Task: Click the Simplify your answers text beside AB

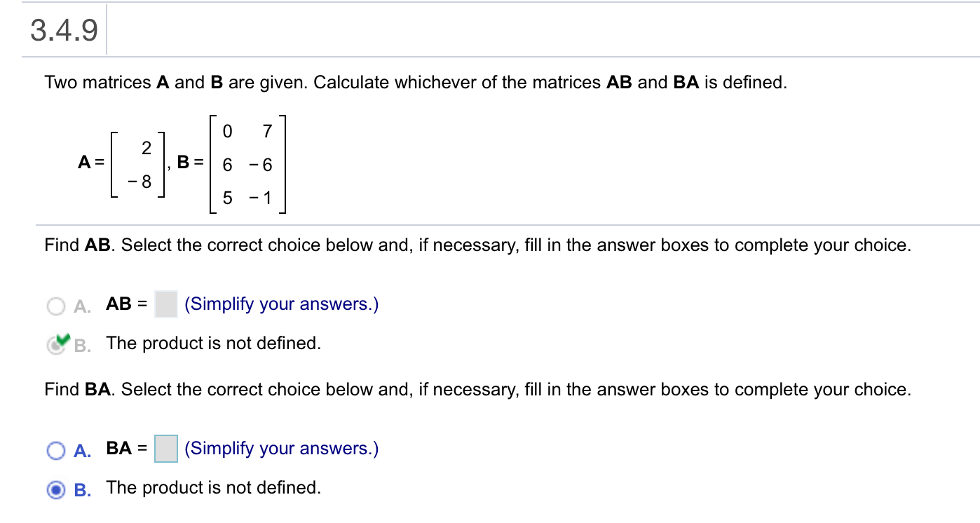Action: (x=281, y=304)
